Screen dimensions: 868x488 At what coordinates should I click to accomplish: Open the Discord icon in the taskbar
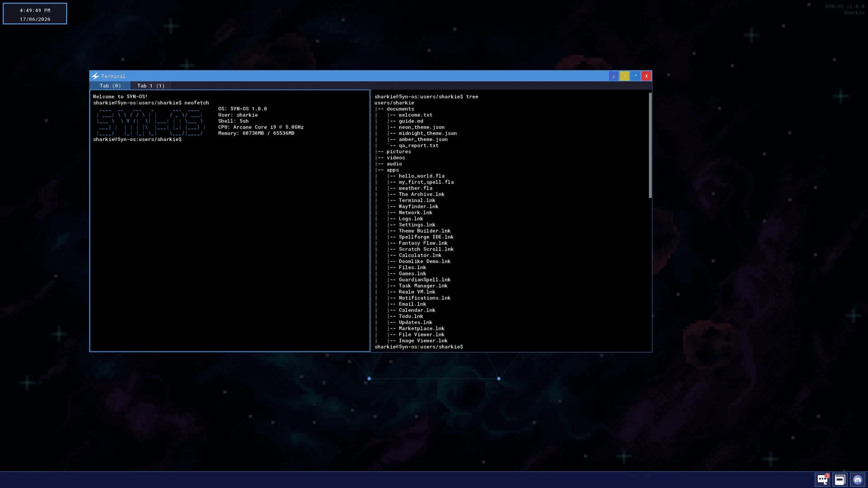858,479
